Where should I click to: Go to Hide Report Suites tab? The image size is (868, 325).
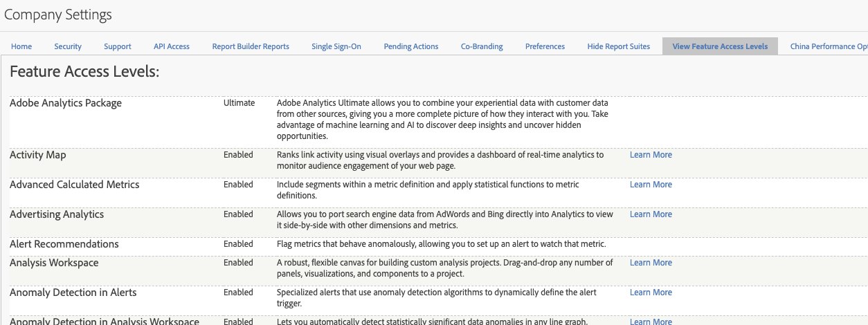[619, 46]
